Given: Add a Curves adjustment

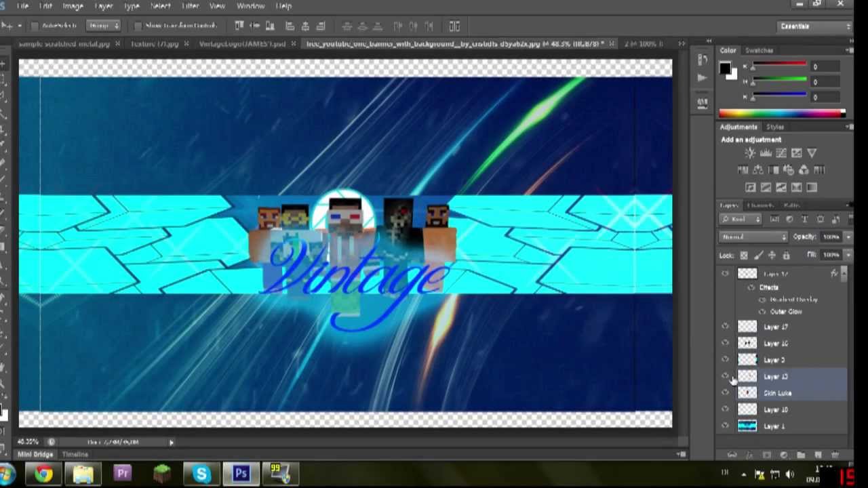Looking at the screenshot, I should coord(781,153).
